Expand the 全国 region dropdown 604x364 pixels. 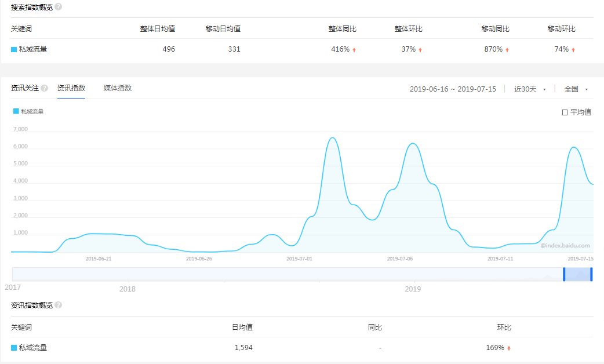pyautogui.click(x=576, y=89)
